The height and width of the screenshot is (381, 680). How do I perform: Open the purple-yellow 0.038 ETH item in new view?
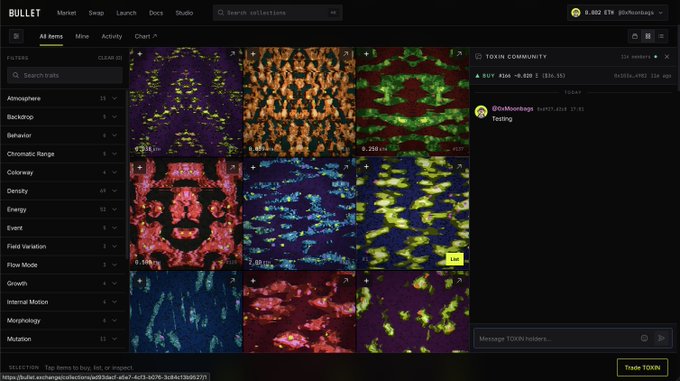232,54
